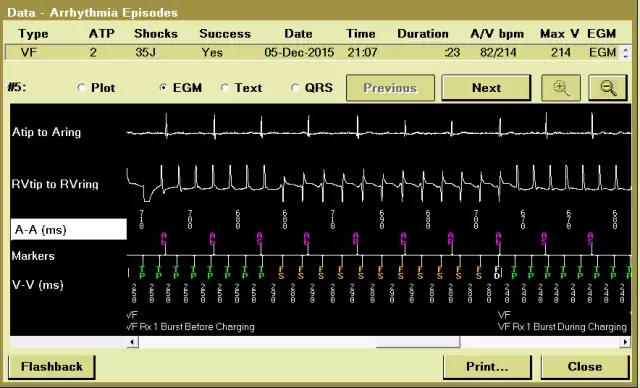Select the Text view radio button

tap(224, 88)
